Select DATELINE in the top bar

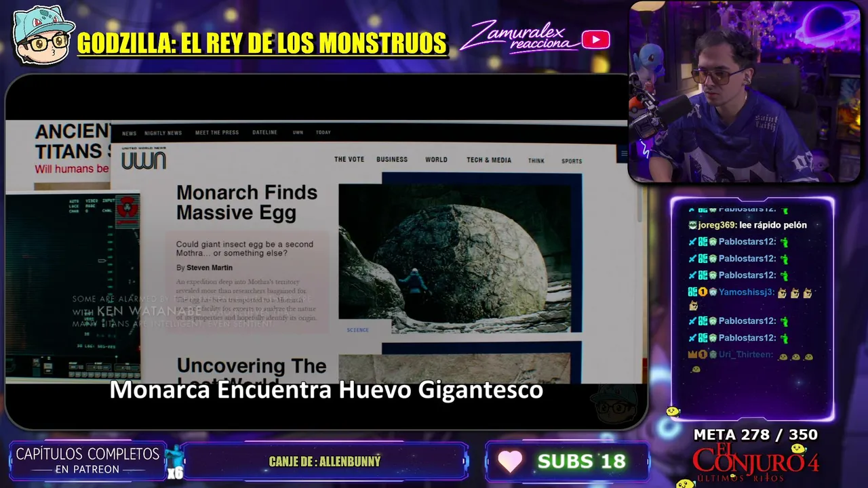pyautogui.click(x=264, y=133)
